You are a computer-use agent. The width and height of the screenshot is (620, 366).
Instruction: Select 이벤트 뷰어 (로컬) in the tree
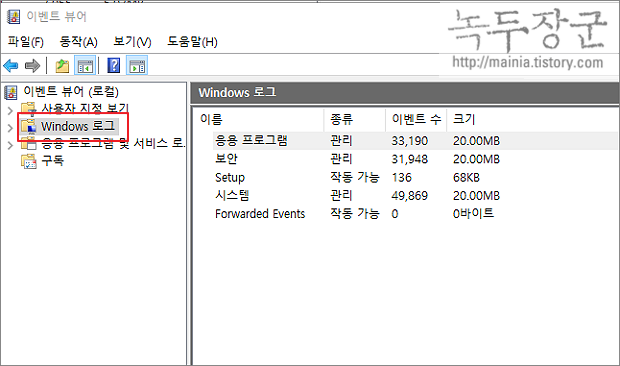tap(71, 92)
